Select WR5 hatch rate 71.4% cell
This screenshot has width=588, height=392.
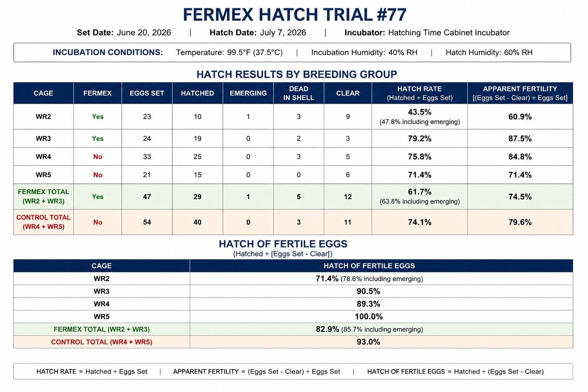[420, 175]
